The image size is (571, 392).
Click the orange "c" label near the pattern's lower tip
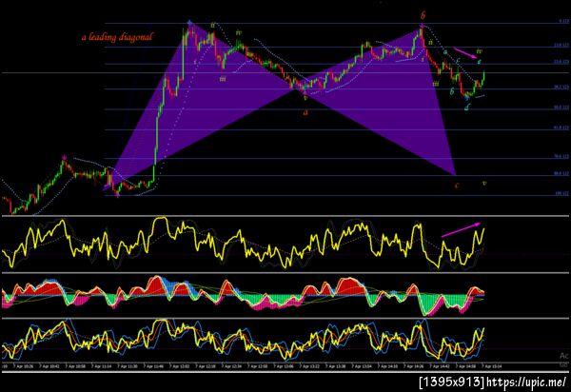coord(457,186)
